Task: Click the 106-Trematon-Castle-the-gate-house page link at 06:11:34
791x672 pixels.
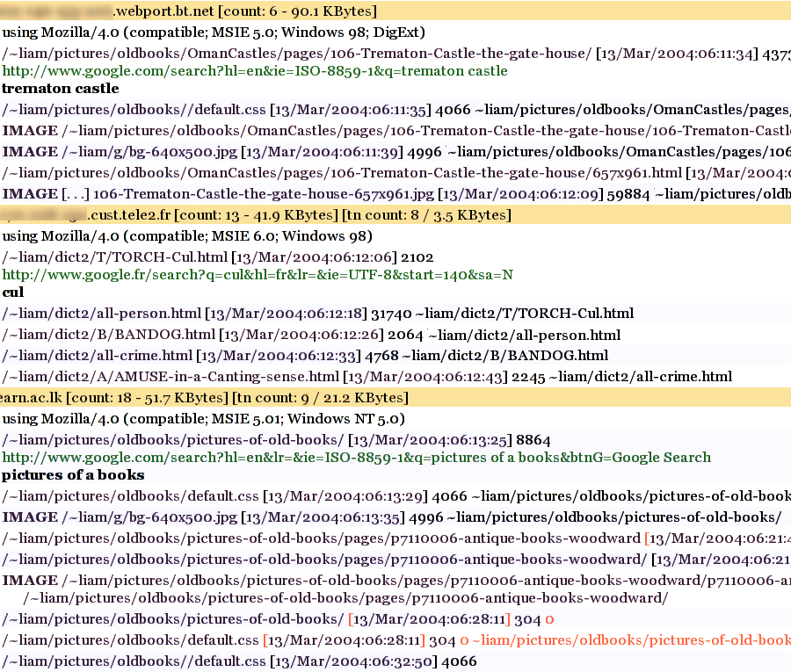Action: pos(297,54)
